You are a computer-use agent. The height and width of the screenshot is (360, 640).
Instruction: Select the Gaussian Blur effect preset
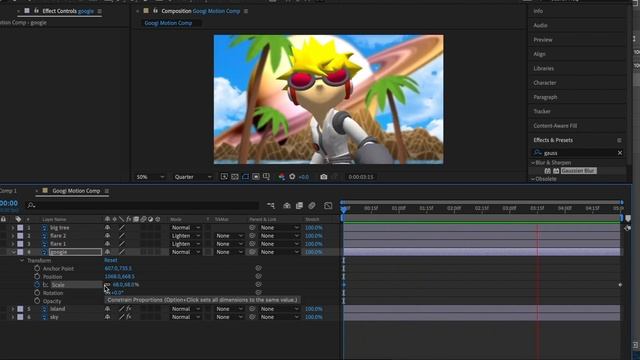coord(578,171)
